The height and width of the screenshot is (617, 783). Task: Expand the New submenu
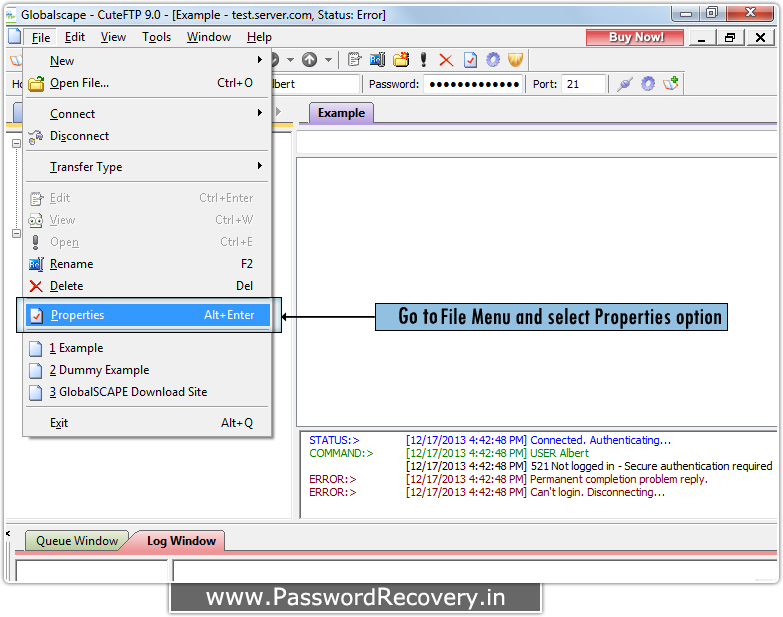(260, 60)
